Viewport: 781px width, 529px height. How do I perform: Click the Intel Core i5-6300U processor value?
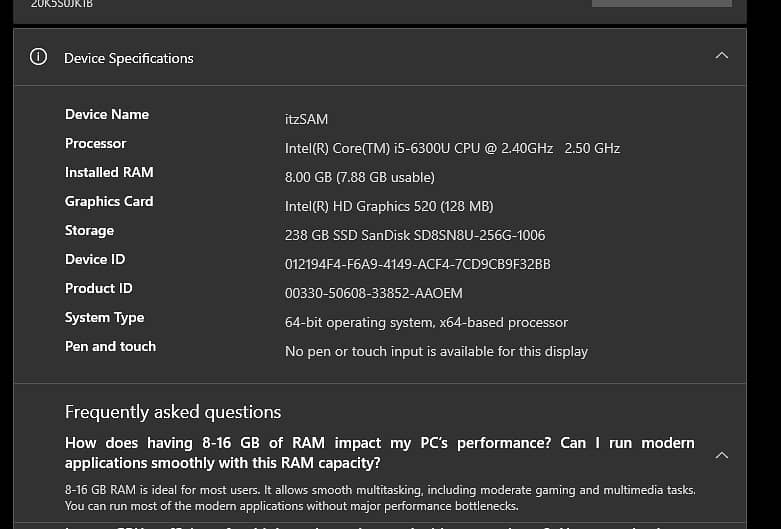(x=452, y=148)
